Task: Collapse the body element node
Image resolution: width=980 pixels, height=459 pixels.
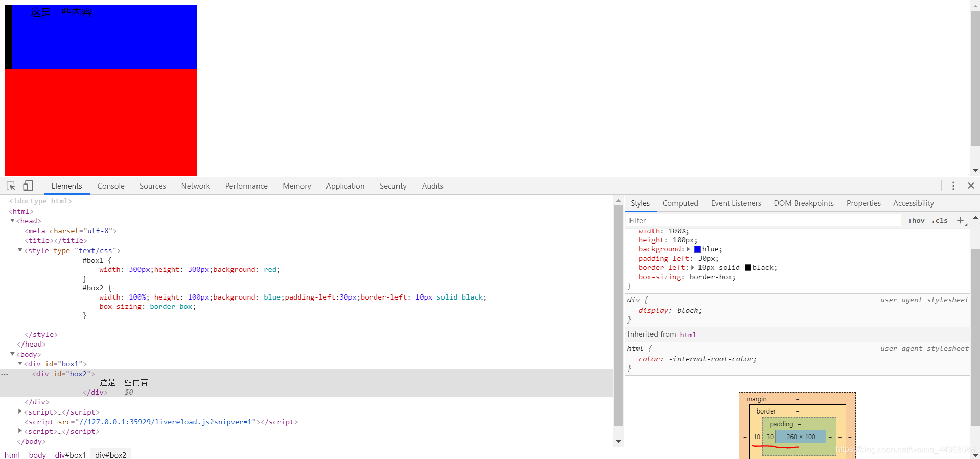Action: (x=12, y=354)
